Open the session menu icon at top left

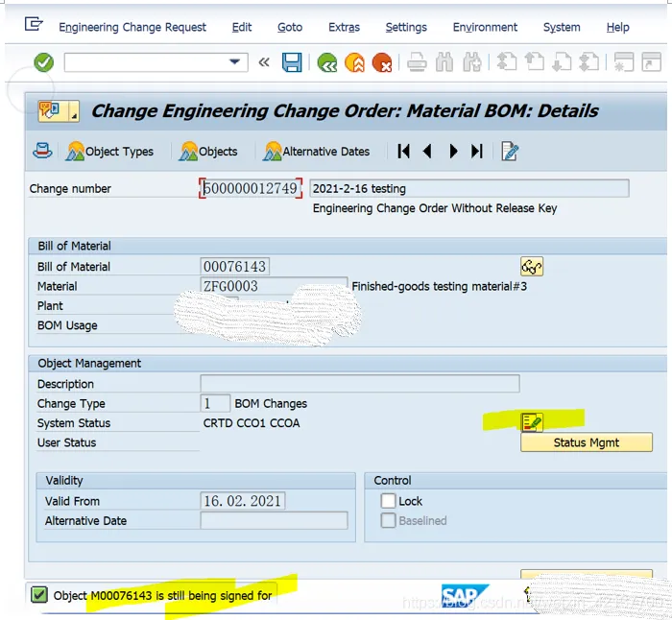coord(34,24)
